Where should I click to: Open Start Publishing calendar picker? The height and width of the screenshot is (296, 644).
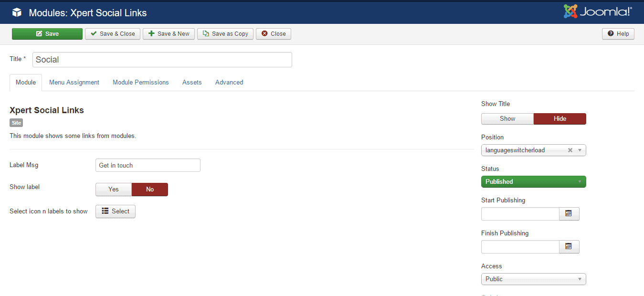pyautogui.click(x=569, y=214)
